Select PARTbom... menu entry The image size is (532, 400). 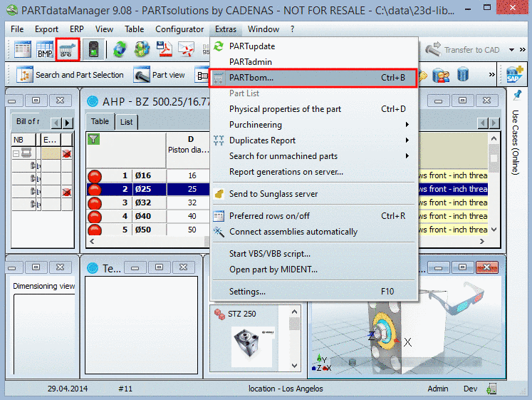pos(312,78)
